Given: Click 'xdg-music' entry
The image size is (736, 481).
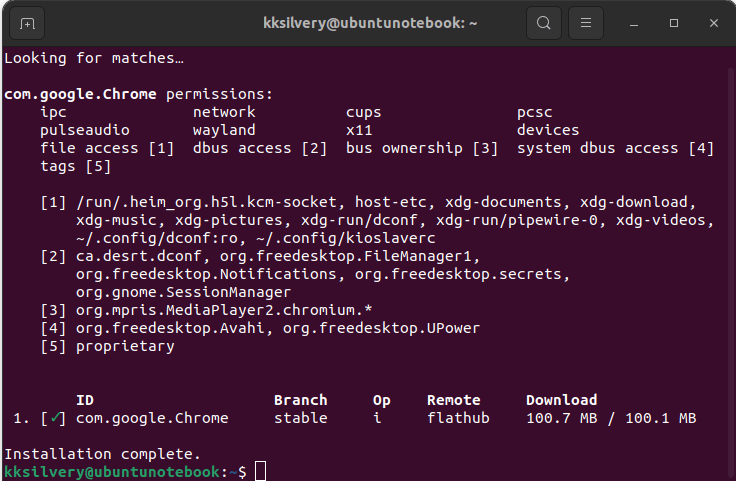Looking at the screenshot, I should [116, 220].
